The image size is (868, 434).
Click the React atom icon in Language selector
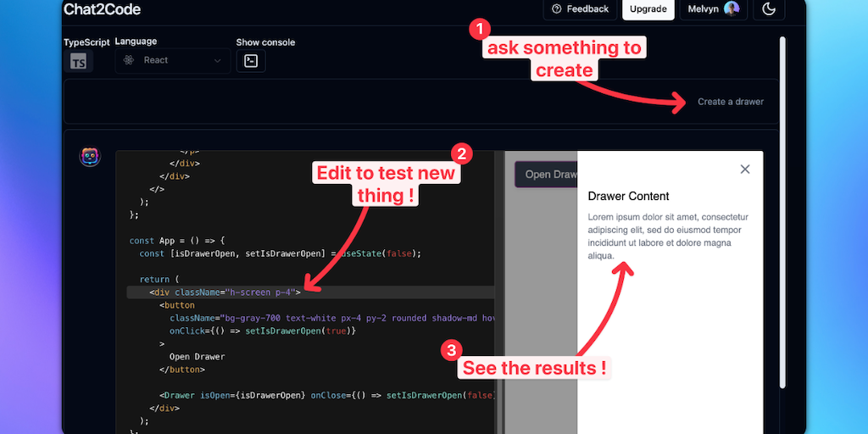pos(129,60)
